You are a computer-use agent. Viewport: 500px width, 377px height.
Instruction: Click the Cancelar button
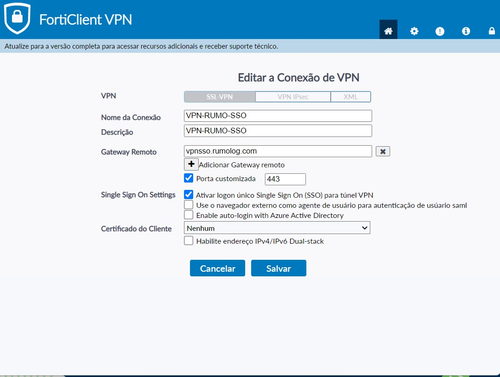tap(217, 268)
